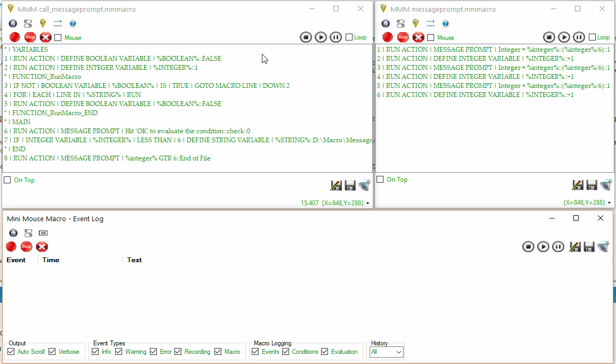Click floppy save icon in call_messageprompt window
Image resolution: width=616 pixels, height=364 pixels.
[x=350, y=185]
